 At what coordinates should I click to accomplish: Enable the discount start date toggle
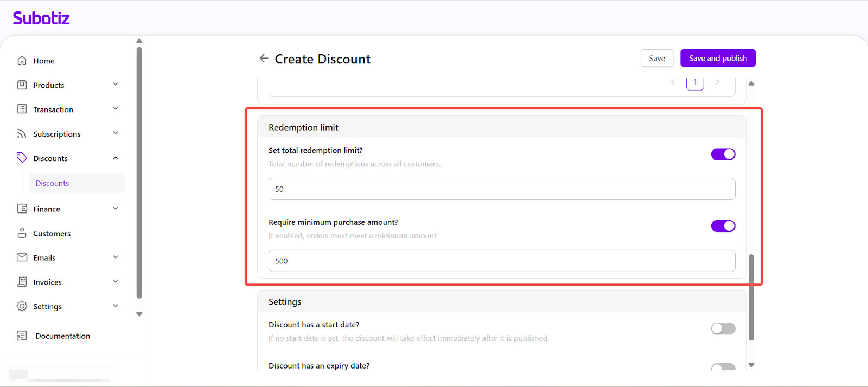coord(723,328)
